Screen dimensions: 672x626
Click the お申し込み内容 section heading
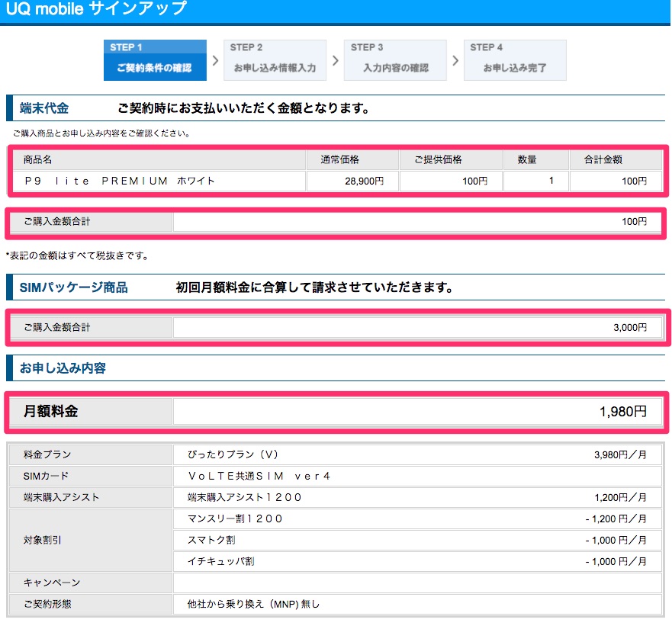point(63,368)
